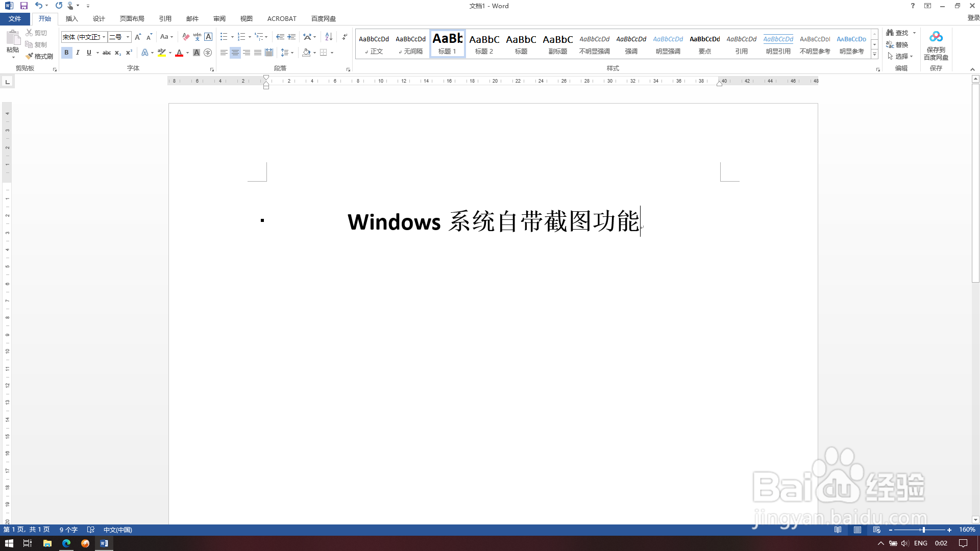
Task: Clear all formatting with eraser icon
Action: [186, 37]
